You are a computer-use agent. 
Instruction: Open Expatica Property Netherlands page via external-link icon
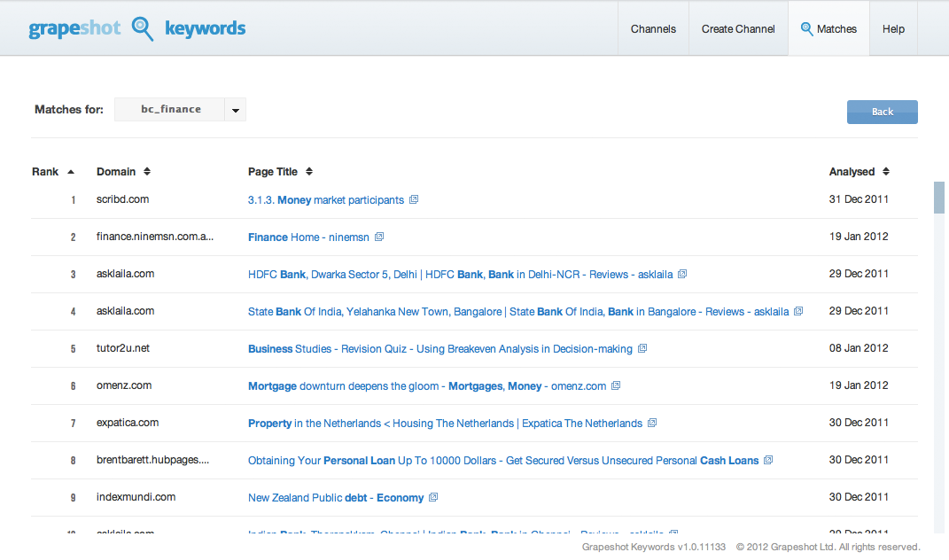click(652, 423)
